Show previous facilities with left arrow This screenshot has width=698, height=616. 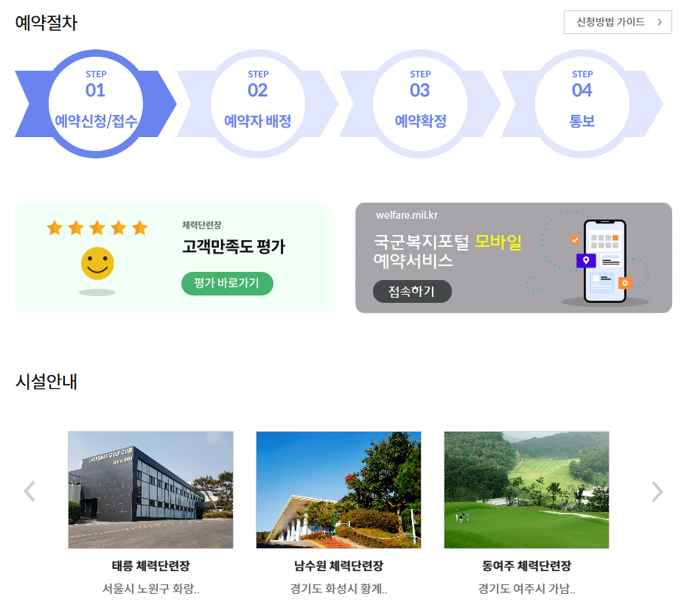click(x=29, y=491)
